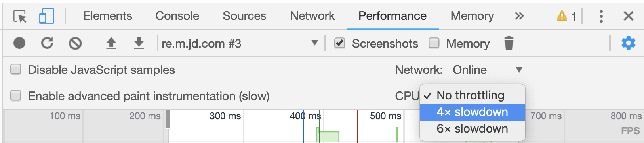Uncheck the Screenshots checkbox
The width and height of the screenshot is (644, 143).
point(340,43)
